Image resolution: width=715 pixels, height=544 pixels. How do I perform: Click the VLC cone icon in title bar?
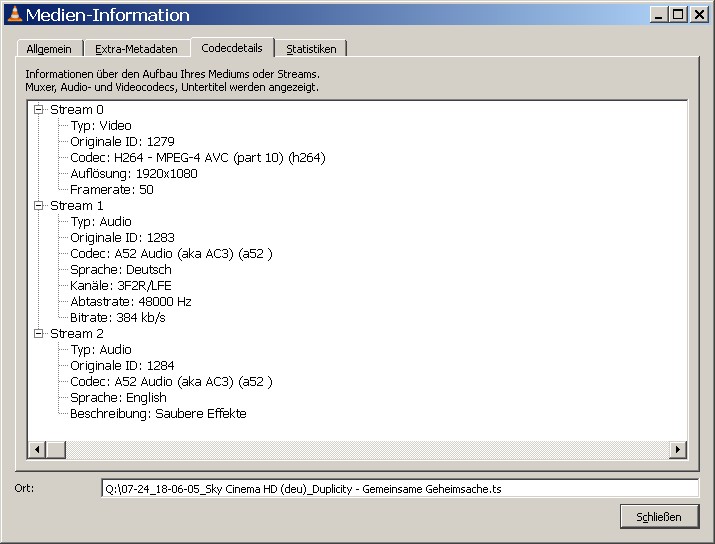[x=15, y=14]
